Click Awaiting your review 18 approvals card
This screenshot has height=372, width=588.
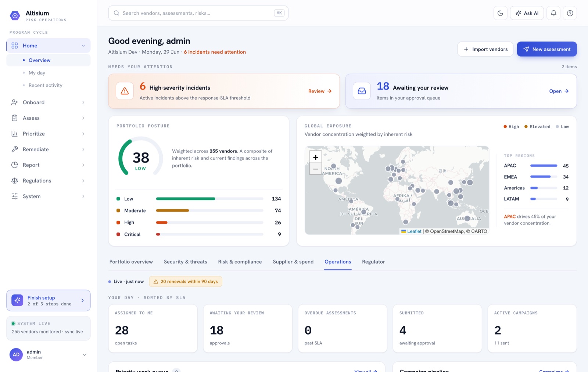point(248,328)
